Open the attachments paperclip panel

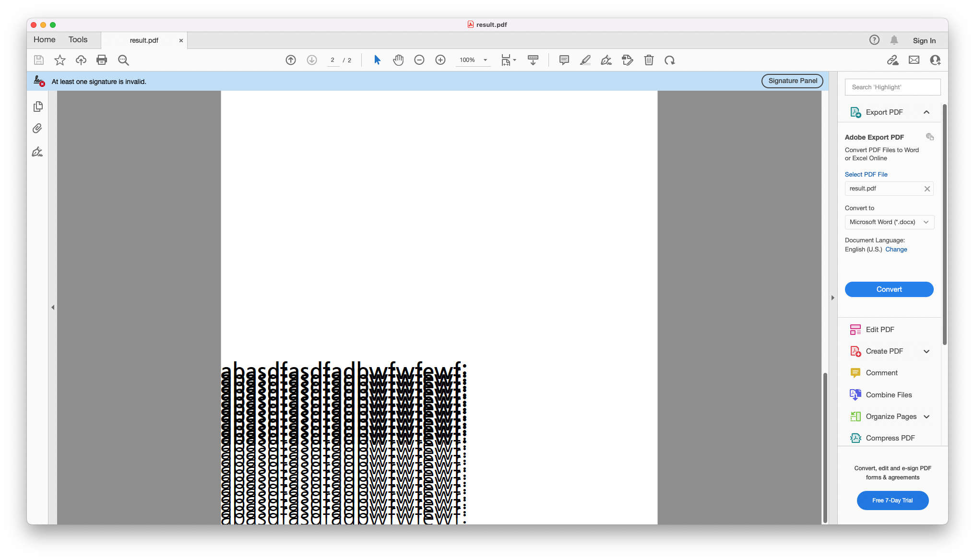pyautogui.click(x=37, y=129)
